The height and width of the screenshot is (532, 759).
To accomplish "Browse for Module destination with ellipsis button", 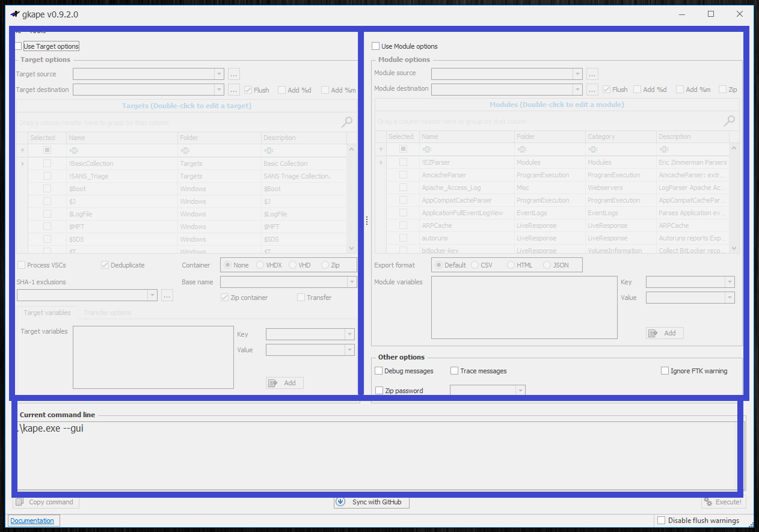I will [x=592, y=90].
